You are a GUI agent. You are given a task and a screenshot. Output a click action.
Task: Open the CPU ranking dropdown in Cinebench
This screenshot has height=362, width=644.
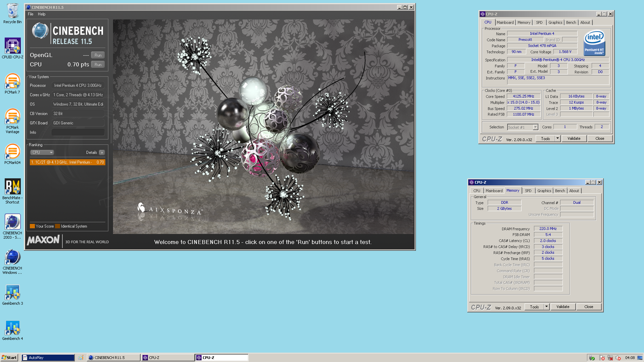(x=42, y=153)
